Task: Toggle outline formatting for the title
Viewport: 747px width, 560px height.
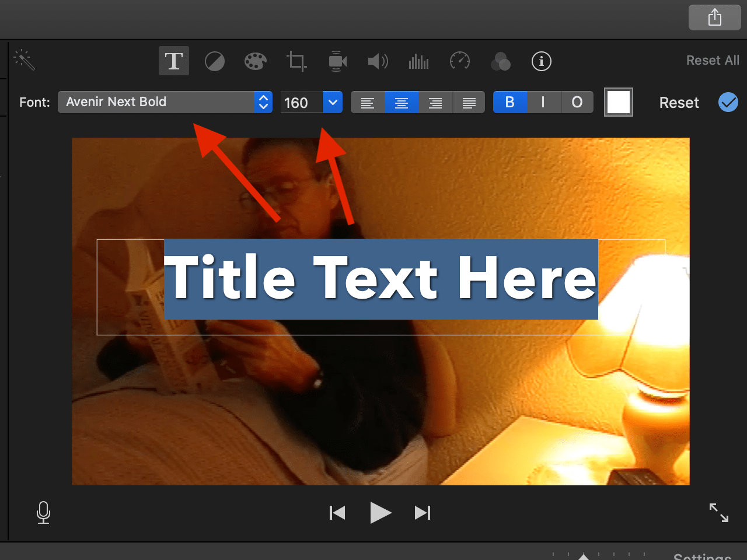Action: click(577, 102)
